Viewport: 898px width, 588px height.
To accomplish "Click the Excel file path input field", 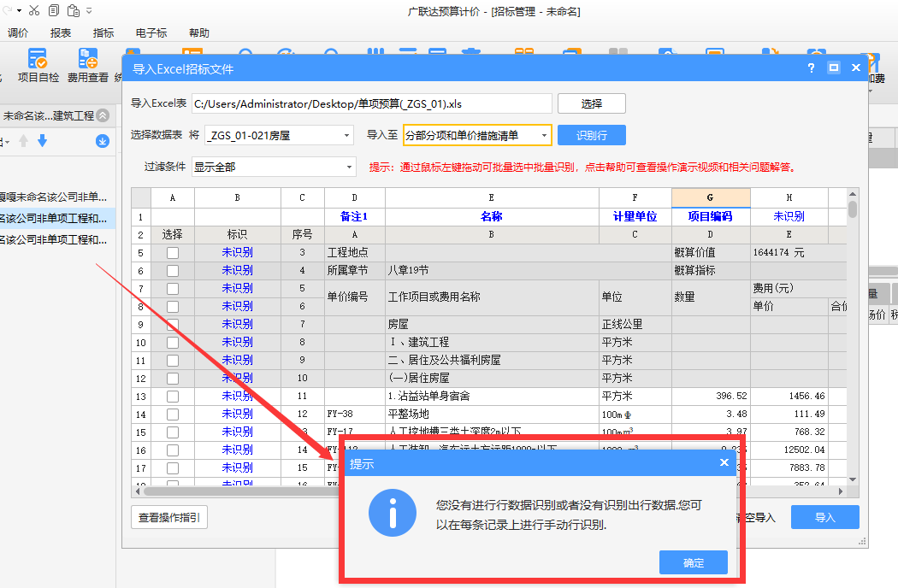I will pyautogui.click(x=372, y=103).
